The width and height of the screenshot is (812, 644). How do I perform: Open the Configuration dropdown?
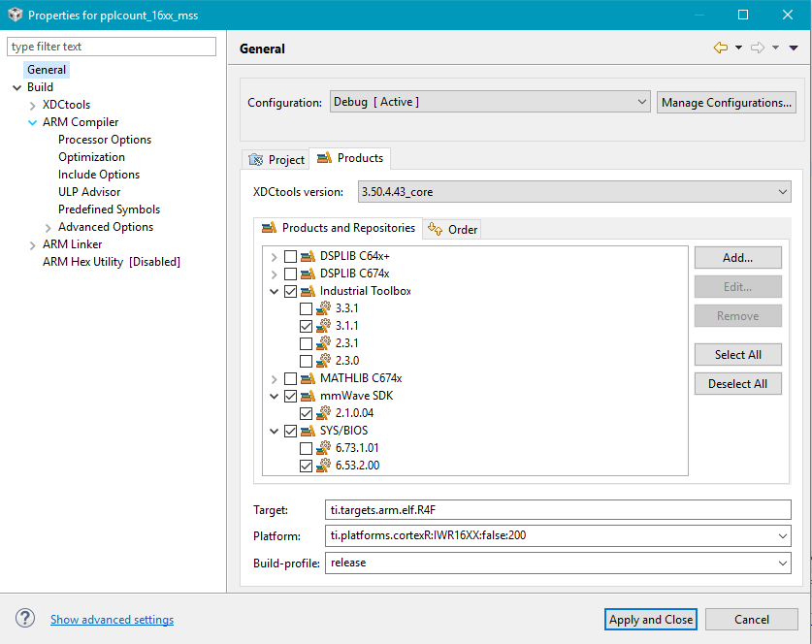[x=489, y=102]
